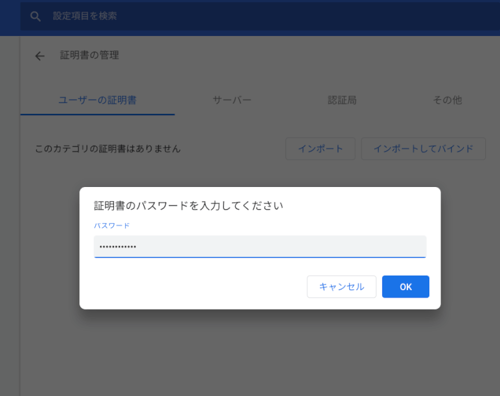Click the search magnifier icon
The height and width of the screenshot is (396, 500).
[x=35, y=16]
